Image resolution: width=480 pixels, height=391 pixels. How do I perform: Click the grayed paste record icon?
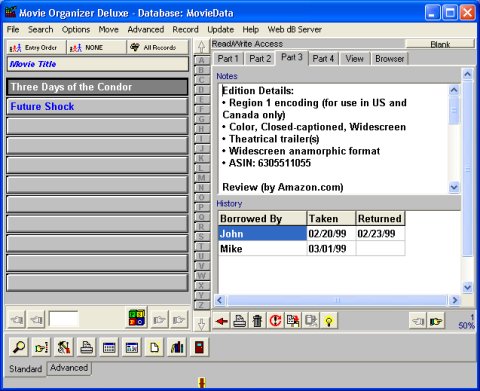[311, 321]
